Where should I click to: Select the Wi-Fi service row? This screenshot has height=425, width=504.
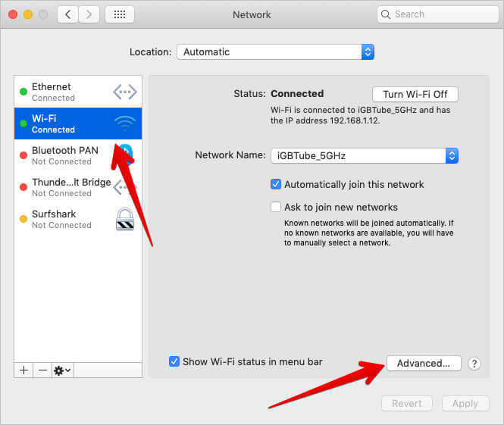pos(78,123)
